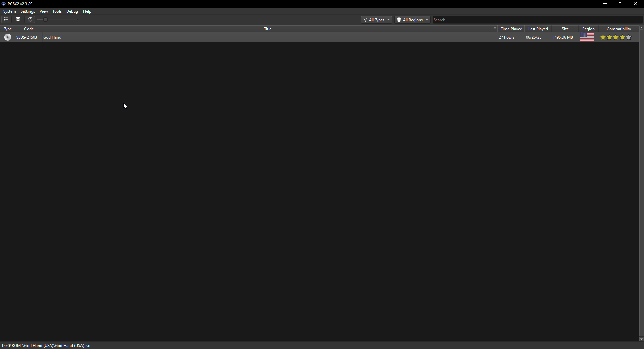Screen dimensions: 644x349
Task: Toggle the show titles tag icon
Action: (x=30, y=20)
